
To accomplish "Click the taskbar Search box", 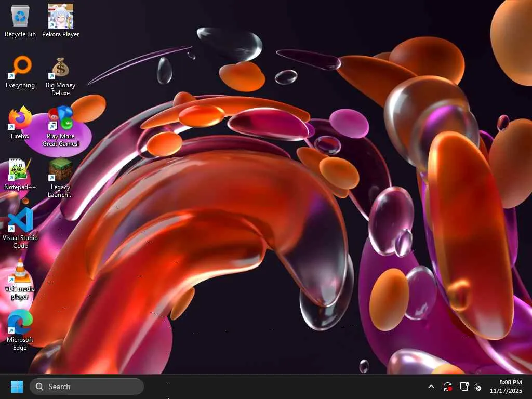I will pyautogui.click(x=87, y=387).
